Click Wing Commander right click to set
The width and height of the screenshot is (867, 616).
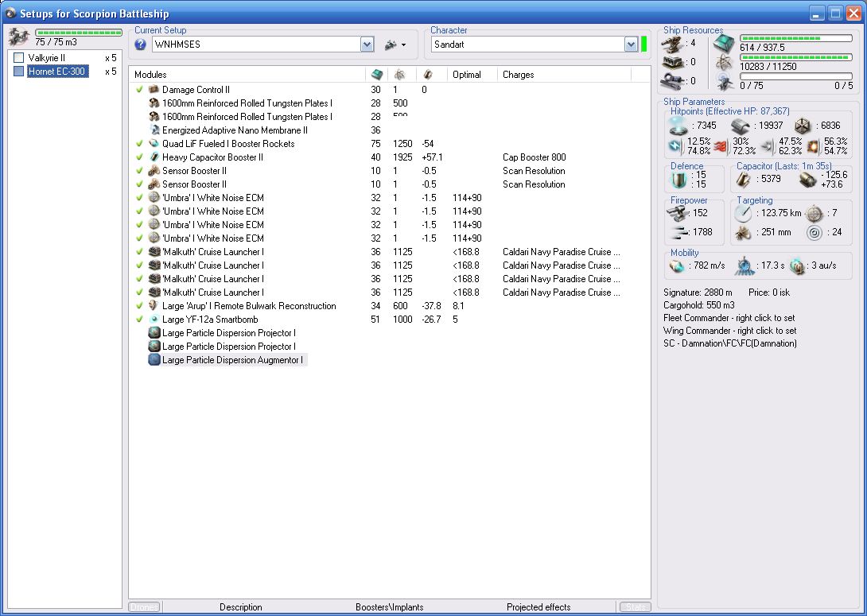pyautogui.click(x=730, y=331)
